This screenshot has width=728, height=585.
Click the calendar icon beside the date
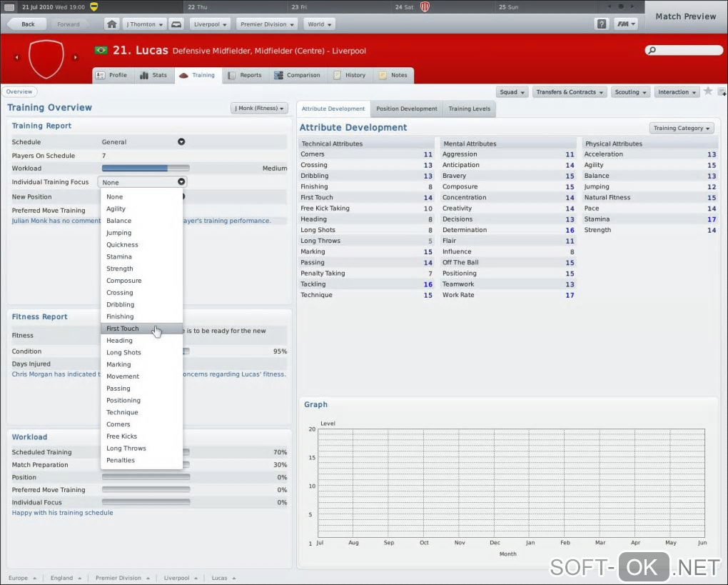(x=9, y=7)
